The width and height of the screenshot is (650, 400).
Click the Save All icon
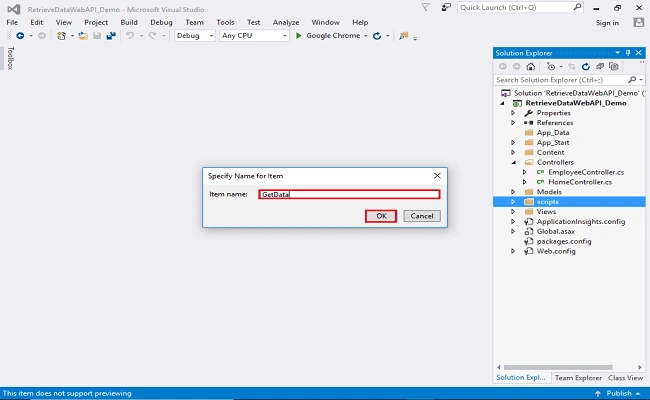coord(111,36)
